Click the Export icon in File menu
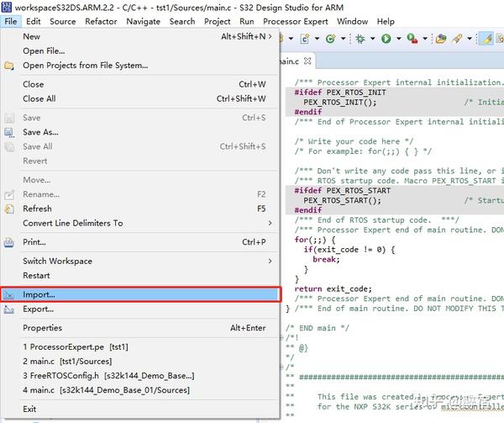The image size is (504, 423). click(x=9, y=309)
